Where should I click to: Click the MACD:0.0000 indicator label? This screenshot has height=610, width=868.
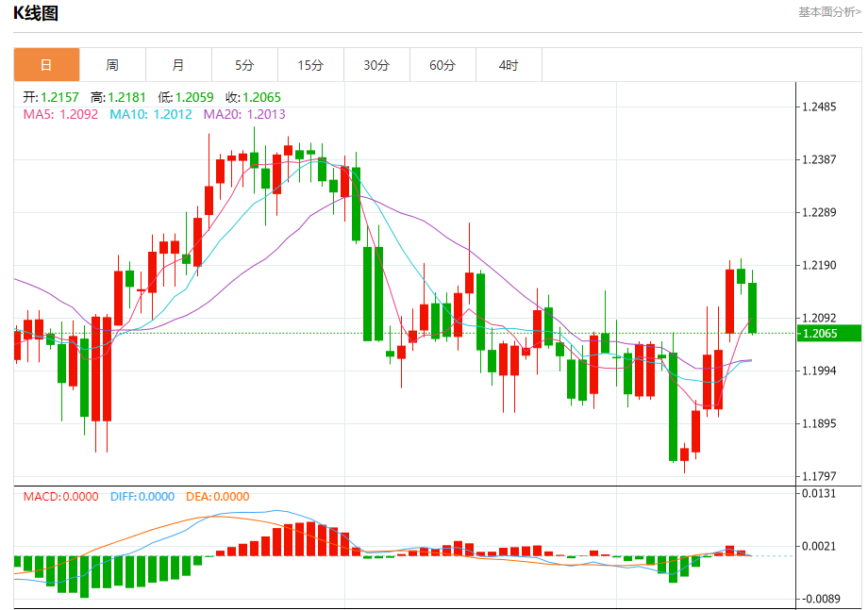pyautogui.click(x=61, y=497)
